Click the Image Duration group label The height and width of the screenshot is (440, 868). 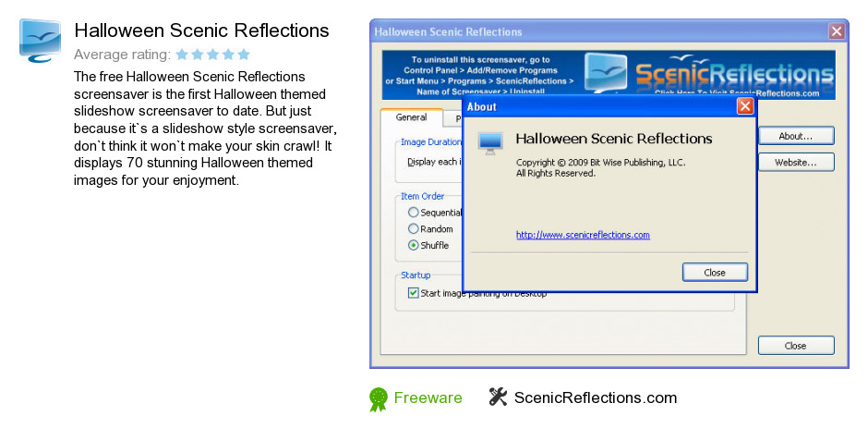[431, 142]
